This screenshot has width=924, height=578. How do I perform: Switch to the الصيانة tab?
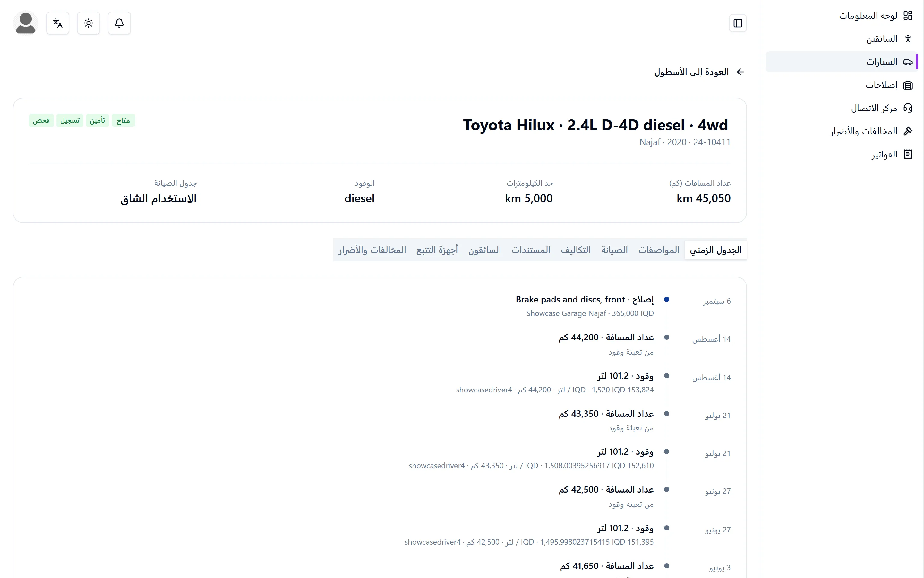[614, 250]
